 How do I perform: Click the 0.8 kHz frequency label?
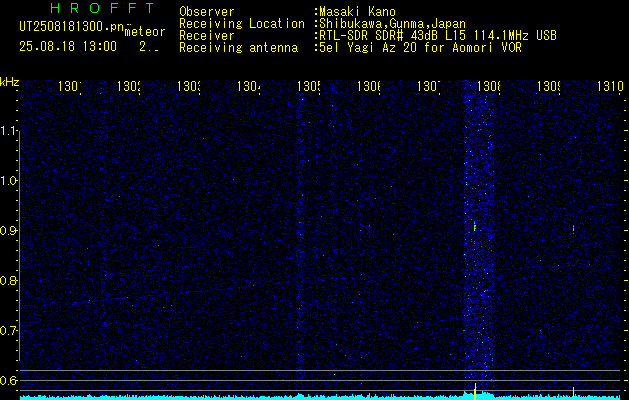(10, 280)
